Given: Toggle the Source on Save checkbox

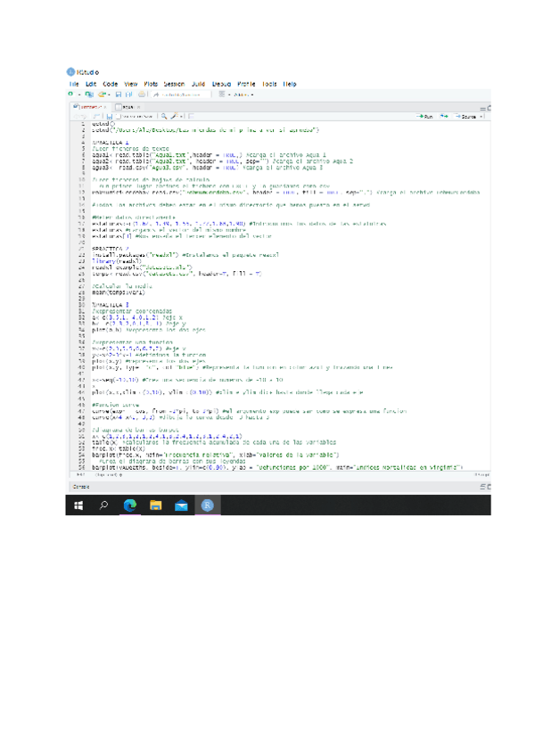Looking at the screenshot, I should [119, 116].
